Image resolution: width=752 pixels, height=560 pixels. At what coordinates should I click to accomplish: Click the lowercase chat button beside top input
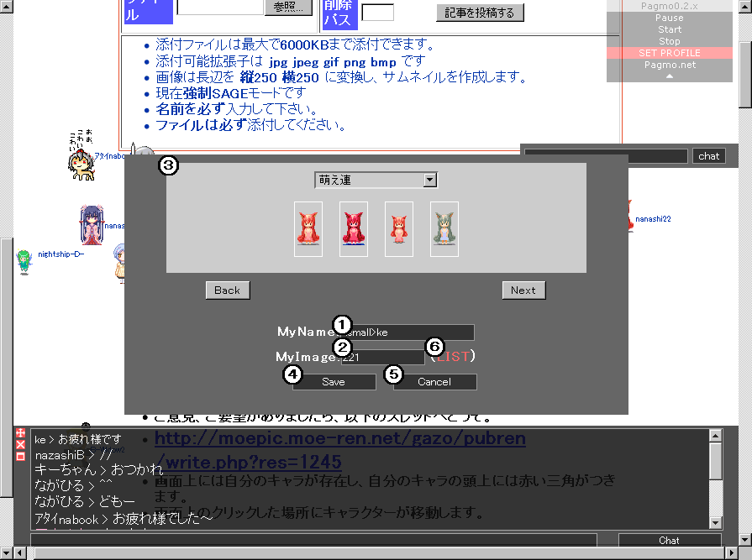click(x=709, y=156)
